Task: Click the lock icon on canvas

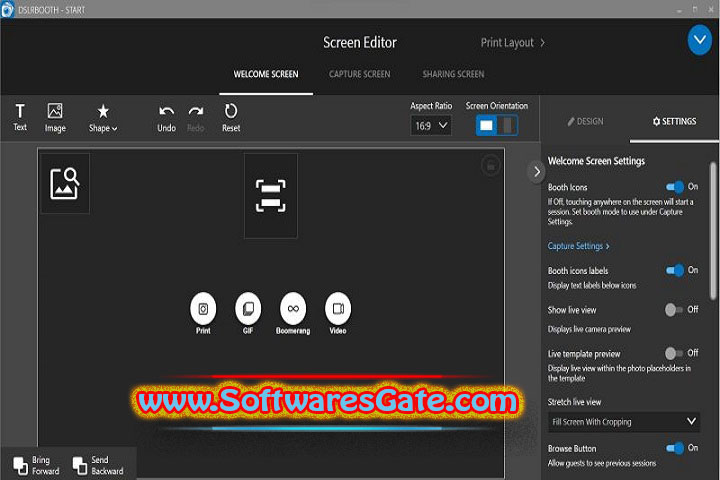Action: point(490,165)
